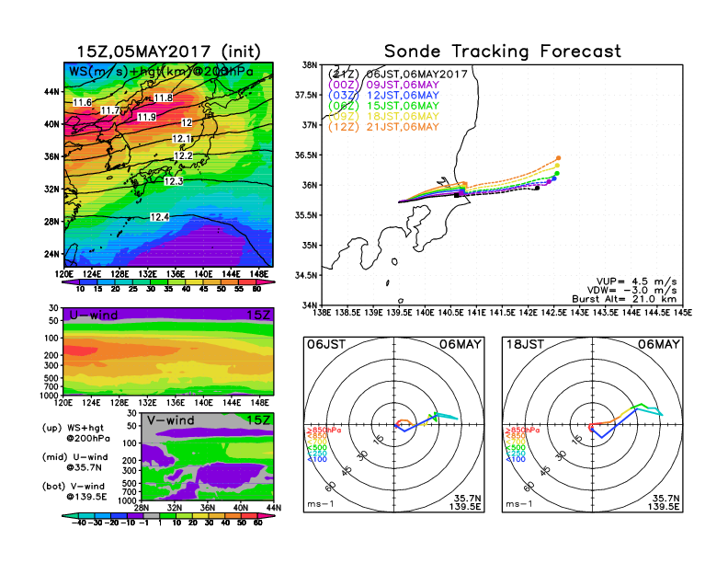Click the 12.2 height contour label
The width and height of the screenshot is (728, 563).
183,156
